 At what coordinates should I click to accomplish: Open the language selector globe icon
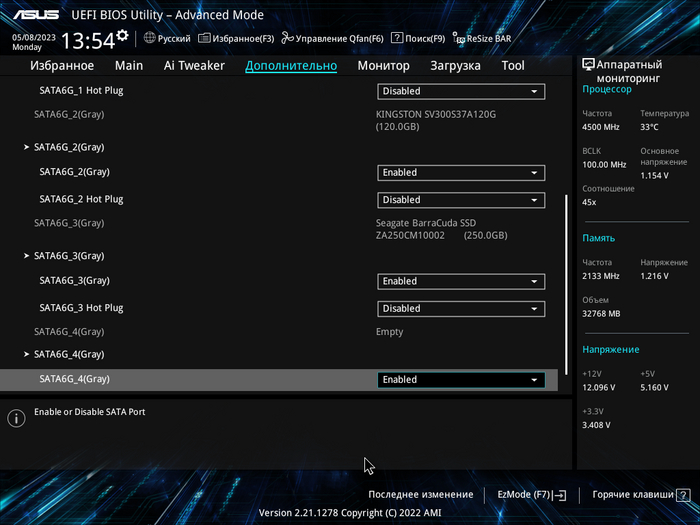click(x=150, y=38)
